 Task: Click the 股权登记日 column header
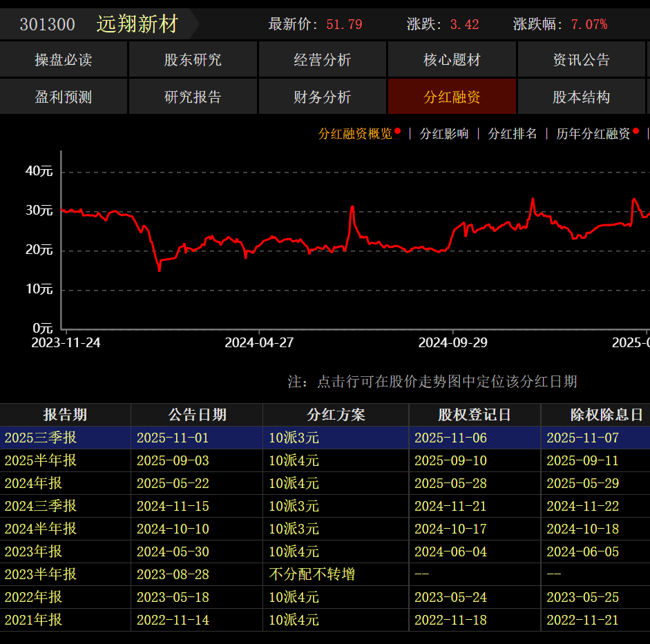(x=475, y=415)
